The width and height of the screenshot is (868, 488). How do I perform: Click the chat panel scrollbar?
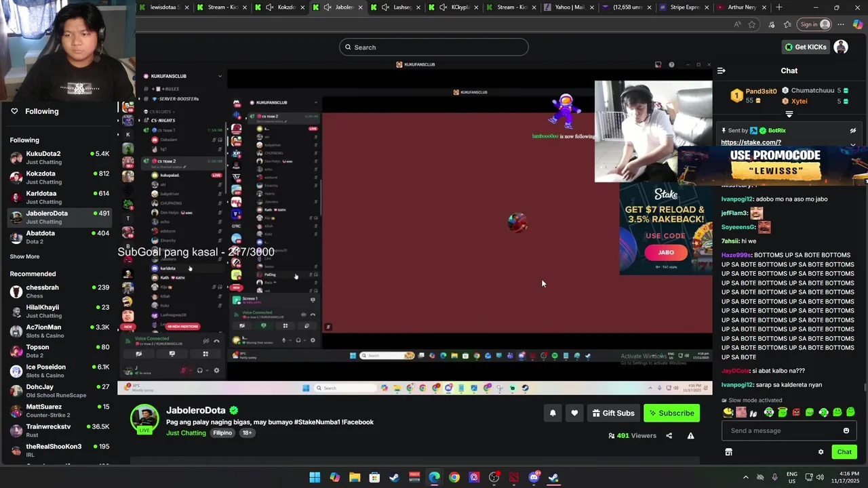click(865, 388)
